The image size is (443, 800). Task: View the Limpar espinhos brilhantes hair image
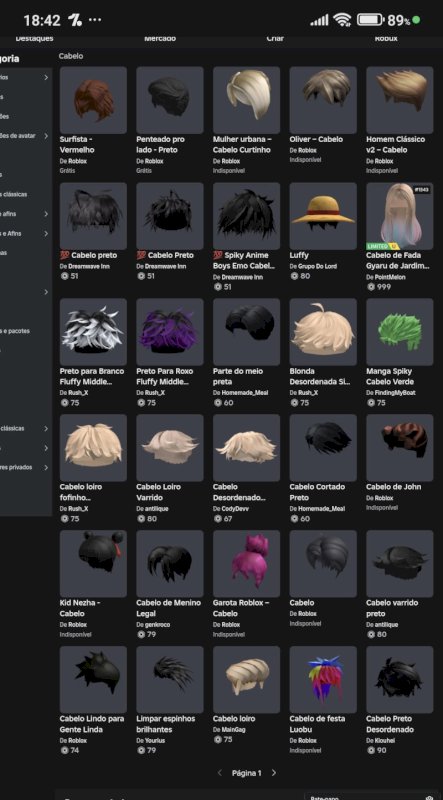169,679
